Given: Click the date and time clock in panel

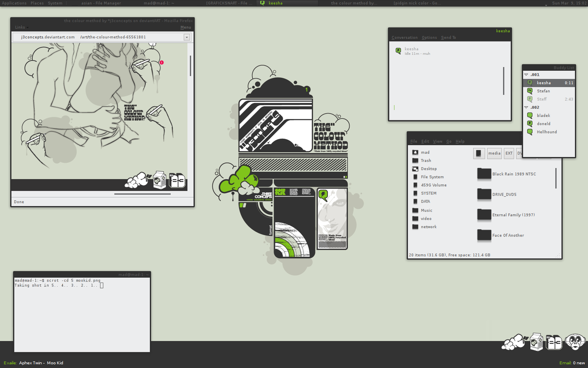Looking at the screenshot, I should click(569, 3).
